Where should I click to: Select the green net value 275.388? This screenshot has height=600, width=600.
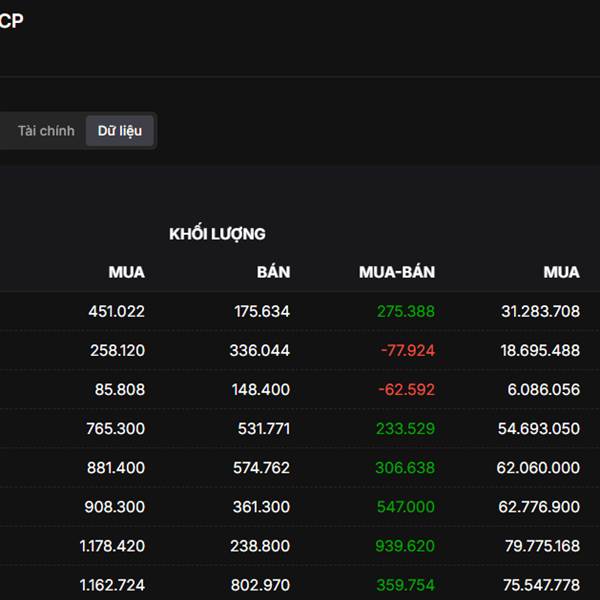click(406, 311)
